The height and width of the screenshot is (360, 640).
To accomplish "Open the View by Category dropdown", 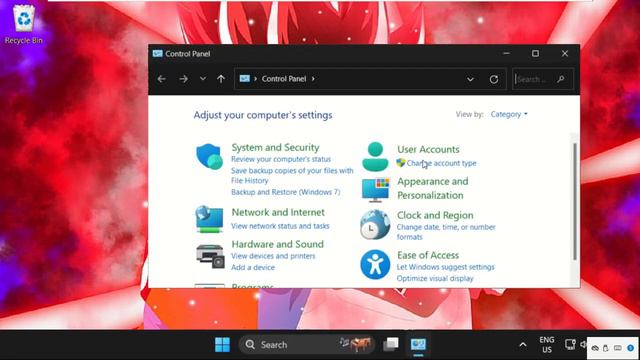I will click(x=509, y=114).
